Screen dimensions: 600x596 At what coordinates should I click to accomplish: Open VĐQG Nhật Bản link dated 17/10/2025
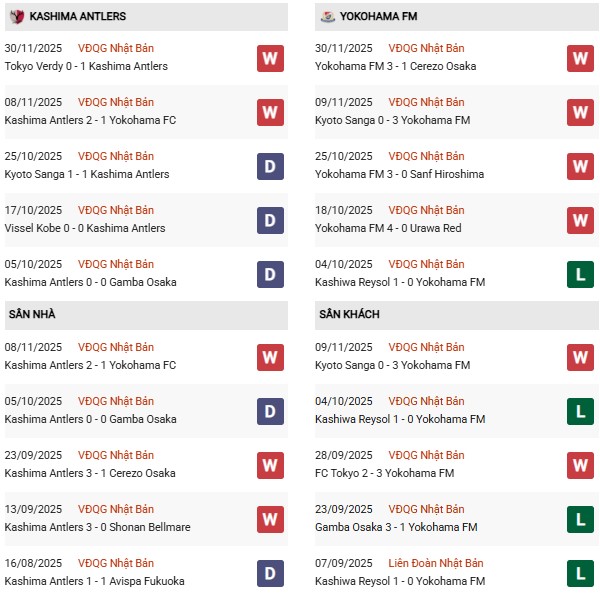coord(116,210)
